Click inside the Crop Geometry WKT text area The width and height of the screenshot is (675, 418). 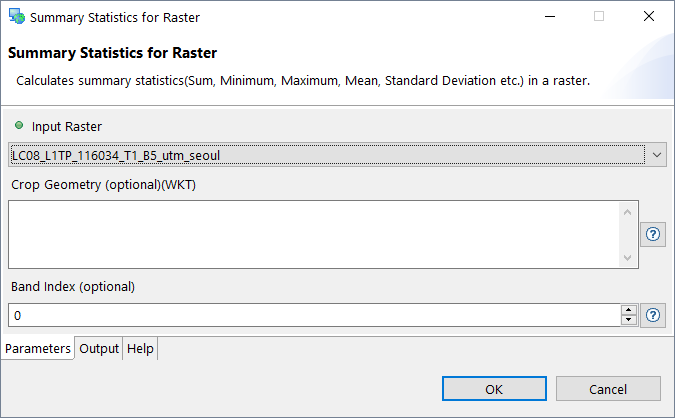(x=312, y=234)
